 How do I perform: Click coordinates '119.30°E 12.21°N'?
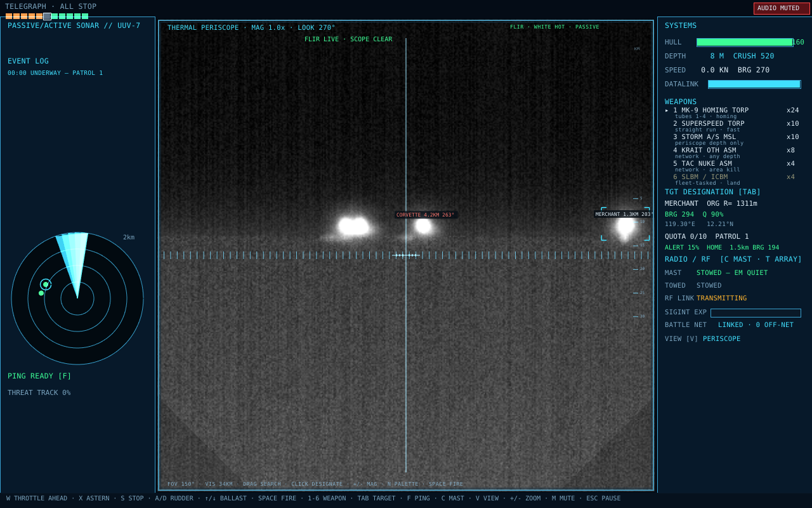click(x=699, y=224)
